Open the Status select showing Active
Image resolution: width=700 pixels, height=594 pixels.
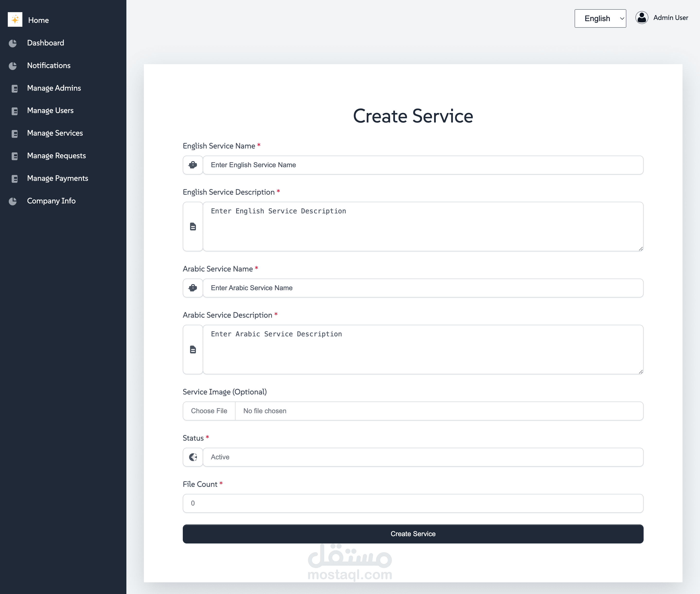[x=423, y=457]
